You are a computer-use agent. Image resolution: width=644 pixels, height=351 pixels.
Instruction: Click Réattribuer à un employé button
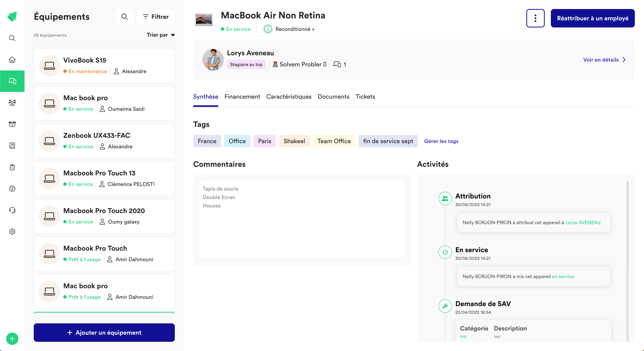pos(592,18)
